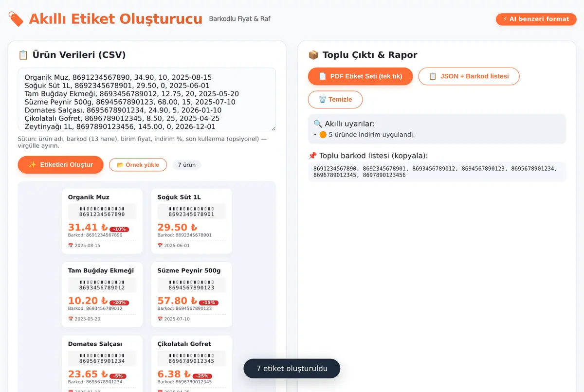Click the Akıllı Etiket Oluşturucu page title
Image resolution: width=584 pixels, height=392 pixels.
point(116,19)
